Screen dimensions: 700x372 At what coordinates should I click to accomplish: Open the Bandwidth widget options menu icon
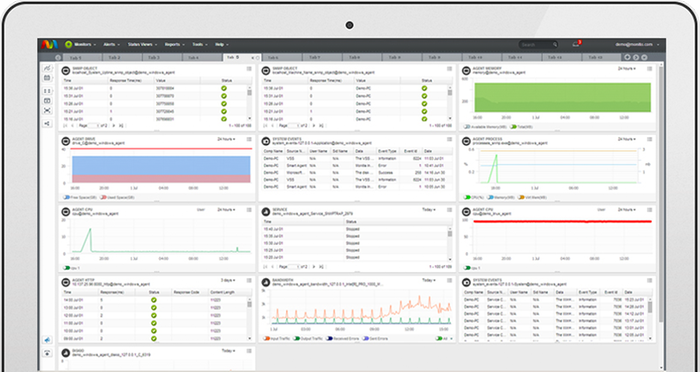(448, 280)
